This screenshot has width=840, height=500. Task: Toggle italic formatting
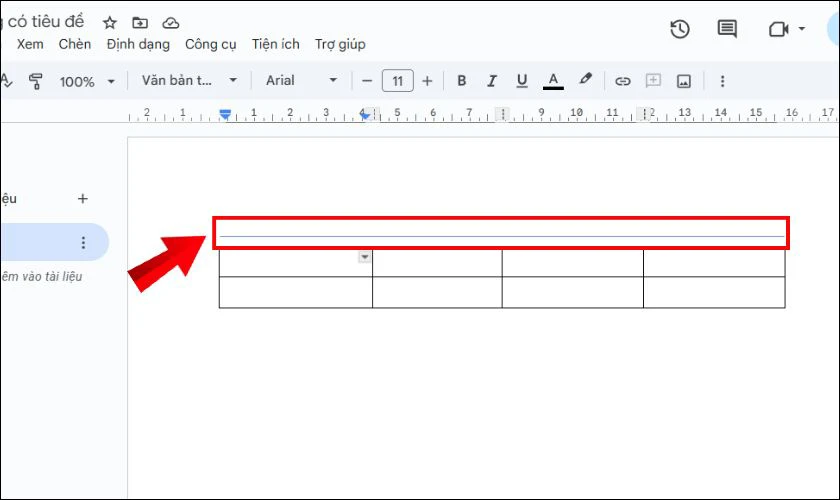pyautogui.click(x=491, y=81)
